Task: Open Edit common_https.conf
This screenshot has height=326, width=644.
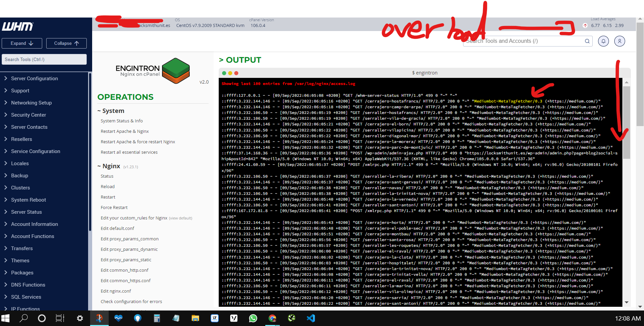Action: (x=126, y=280)
